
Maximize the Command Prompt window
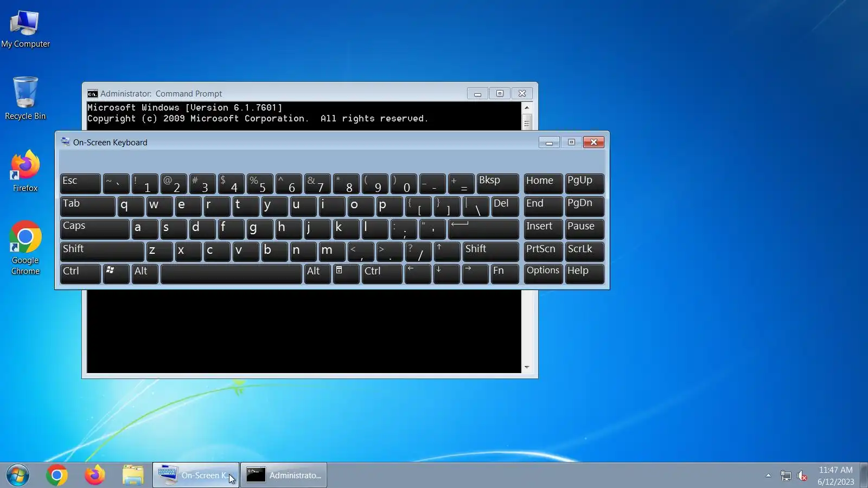[500, 93]
